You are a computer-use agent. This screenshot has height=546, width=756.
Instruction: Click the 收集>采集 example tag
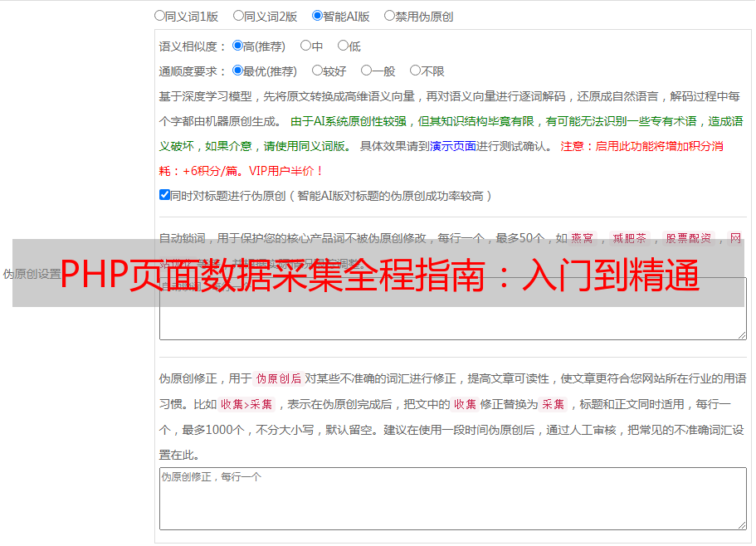point(246,404)
